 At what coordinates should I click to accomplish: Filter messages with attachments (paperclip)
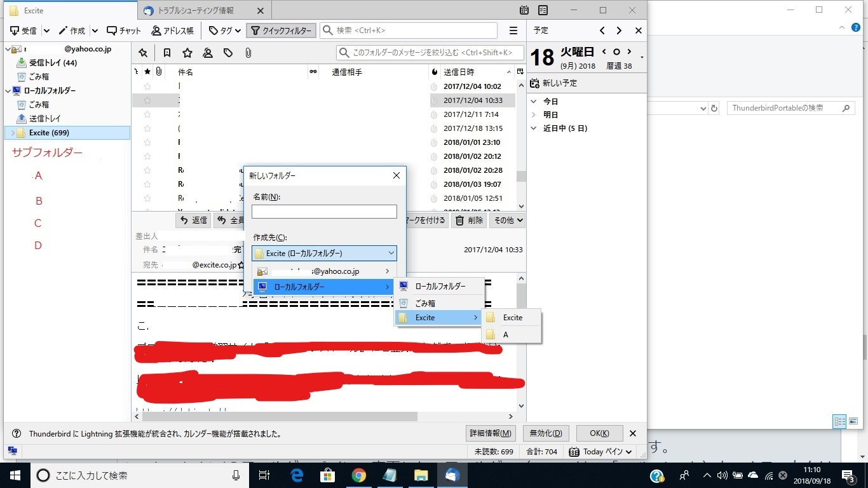click(248, 53)
